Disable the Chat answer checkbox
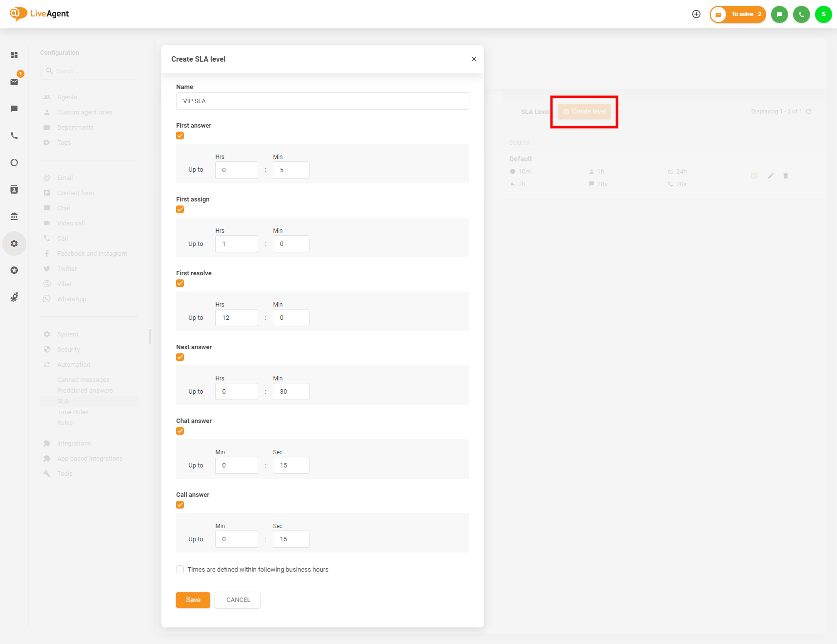The height and width of the screenshot is (644, 837). (x=180, y=431)
